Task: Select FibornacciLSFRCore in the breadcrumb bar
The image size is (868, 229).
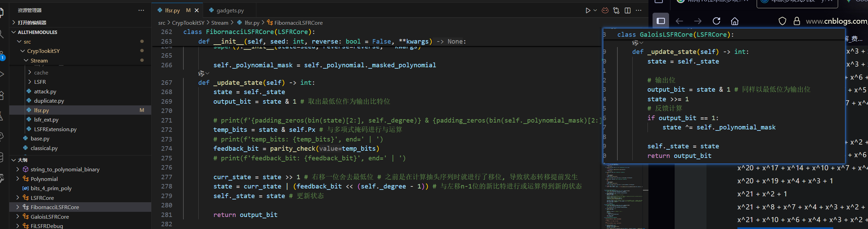Action: [x=298, y=23]
